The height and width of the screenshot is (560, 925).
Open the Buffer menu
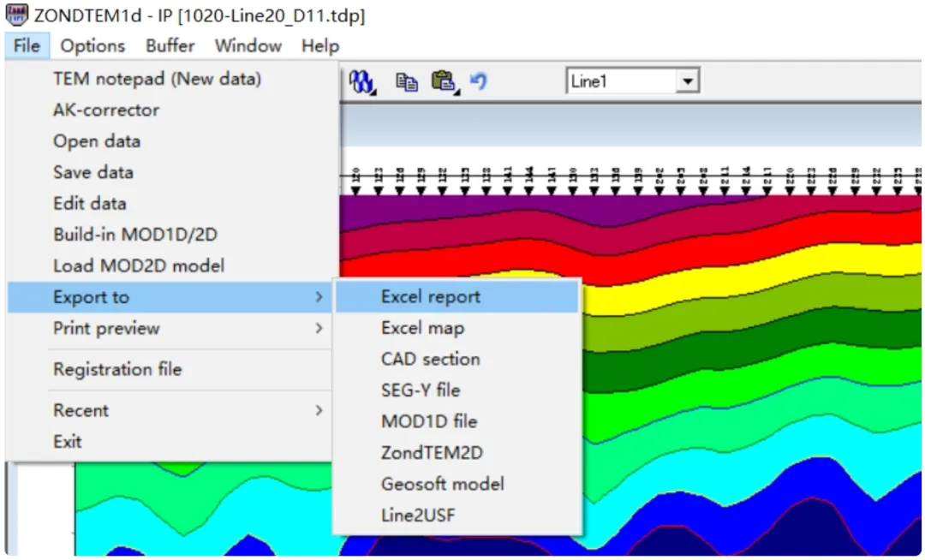170,46
